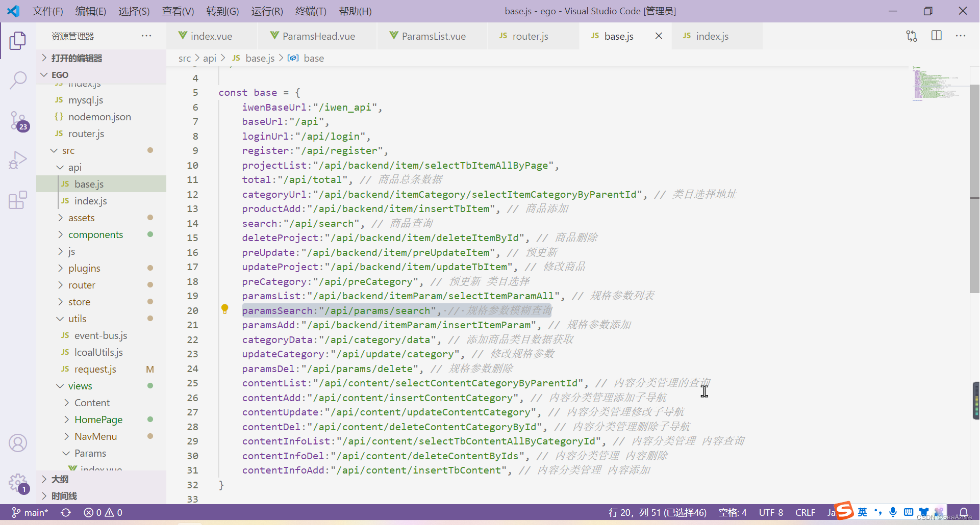Image resolution: width=980 pixels, height=525 pixels.
Task: Open the 查看(V) menu
Action: [x=178, y=11]
